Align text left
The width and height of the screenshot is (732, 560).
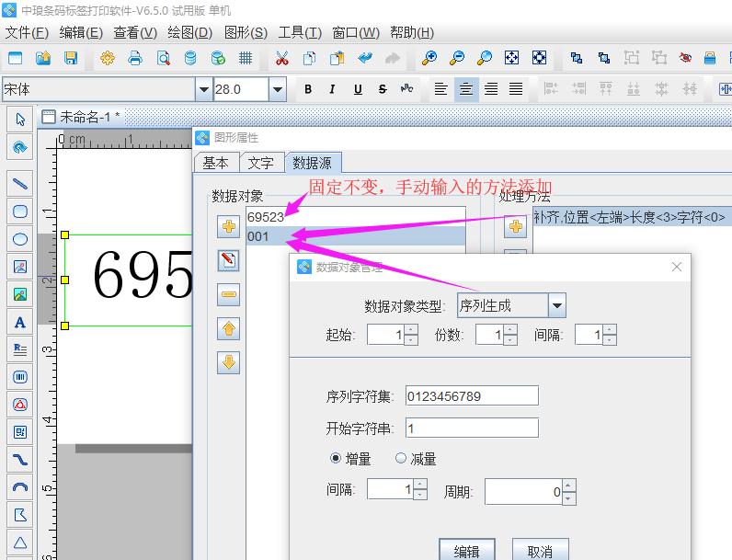pos(440,88)
